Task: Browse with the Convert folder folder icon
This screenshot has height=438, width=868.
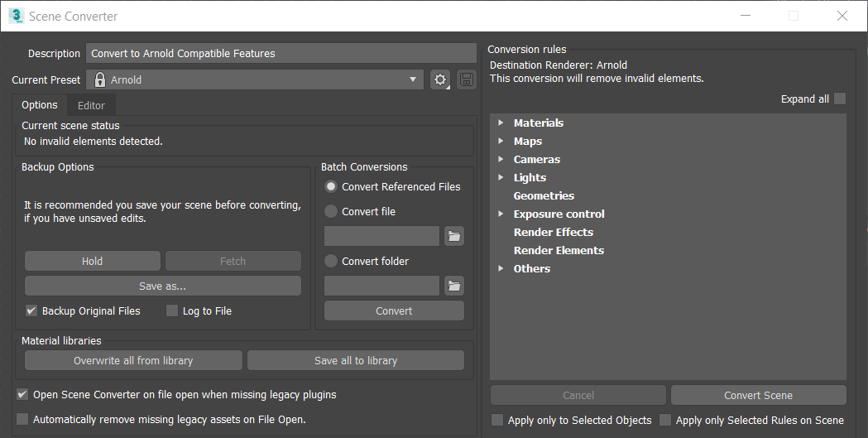Action: point(453,286)
